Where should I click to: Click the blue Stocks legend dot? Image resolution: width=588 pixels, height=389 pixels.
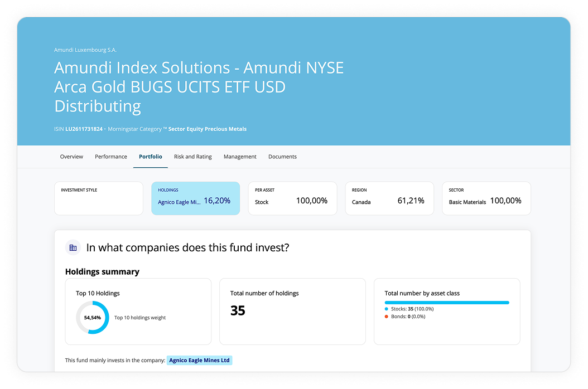(387, 309)
